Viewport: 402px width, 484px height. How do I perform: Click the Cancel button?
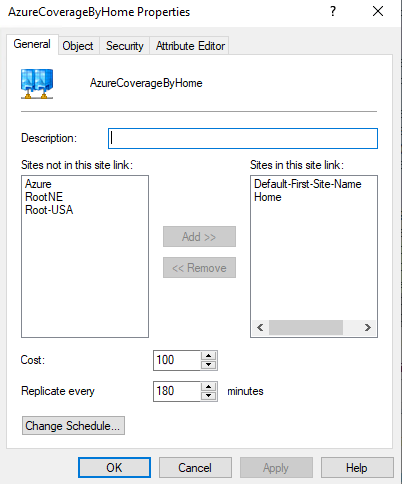coord(195,468)
